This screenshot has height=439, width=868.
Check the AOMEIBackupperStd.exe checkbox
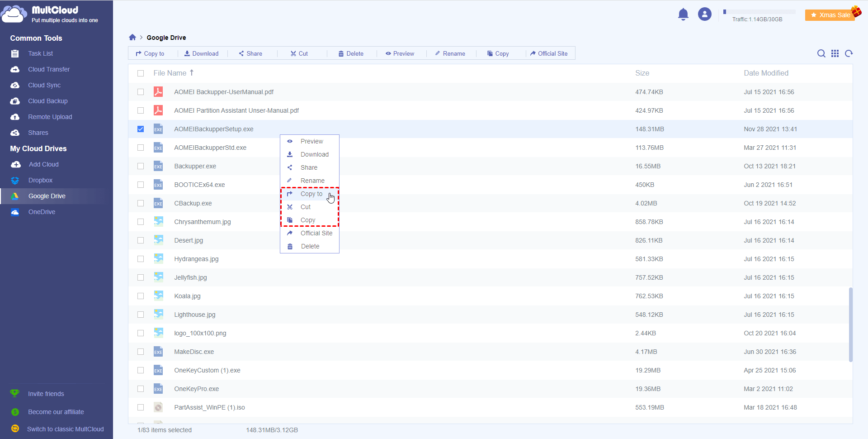pyautogui.click(x=141, y=148)
